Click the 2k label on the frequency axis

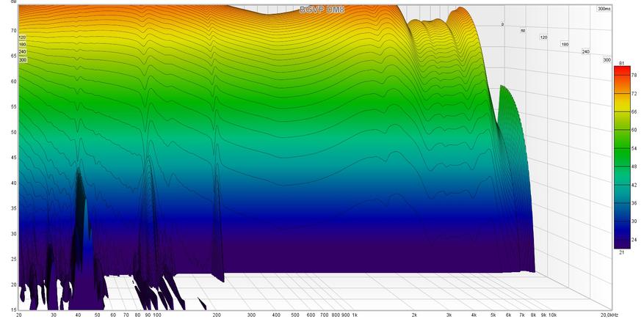[x=414, y=315]
